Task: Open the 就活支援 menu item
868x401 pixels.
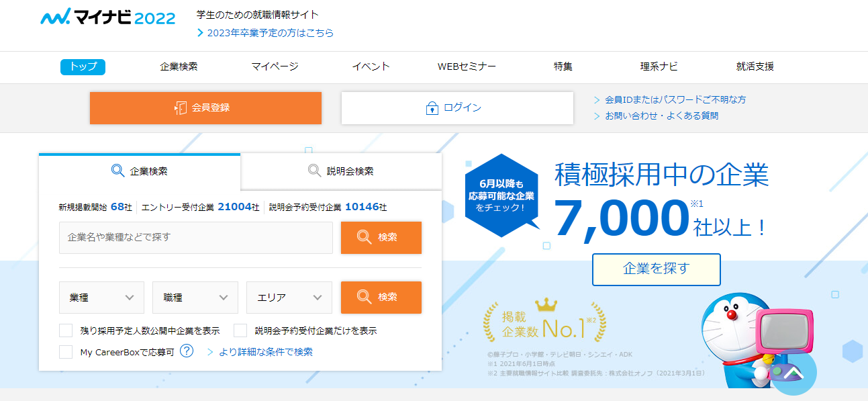Action: [755, 66]
